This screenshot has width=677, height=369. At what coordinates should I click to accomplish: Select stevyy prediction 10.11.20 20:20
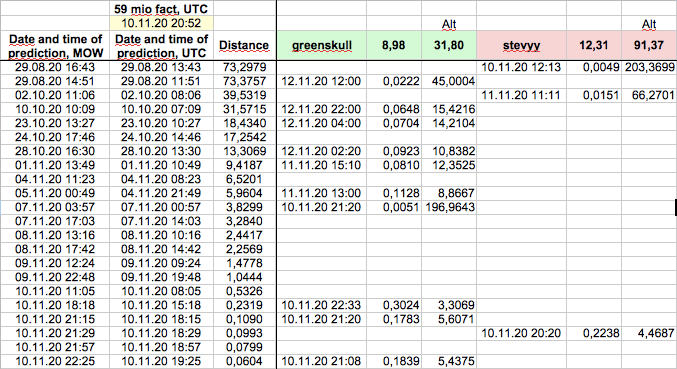tap(522, 333)
